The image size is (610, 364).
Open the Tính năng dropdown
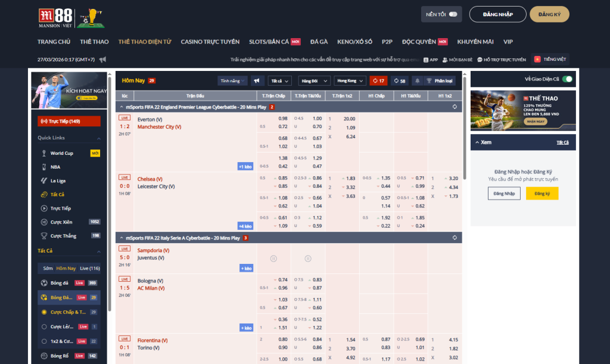pos(232,81)
